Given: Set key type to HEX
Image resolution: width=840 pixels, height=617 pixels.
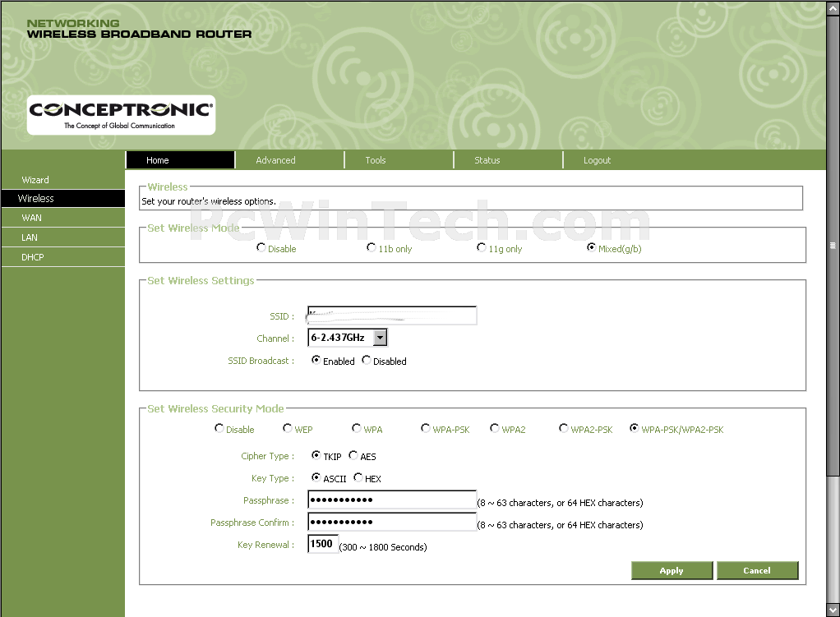Looking at the screenshot, I should (x=358, y=478).
